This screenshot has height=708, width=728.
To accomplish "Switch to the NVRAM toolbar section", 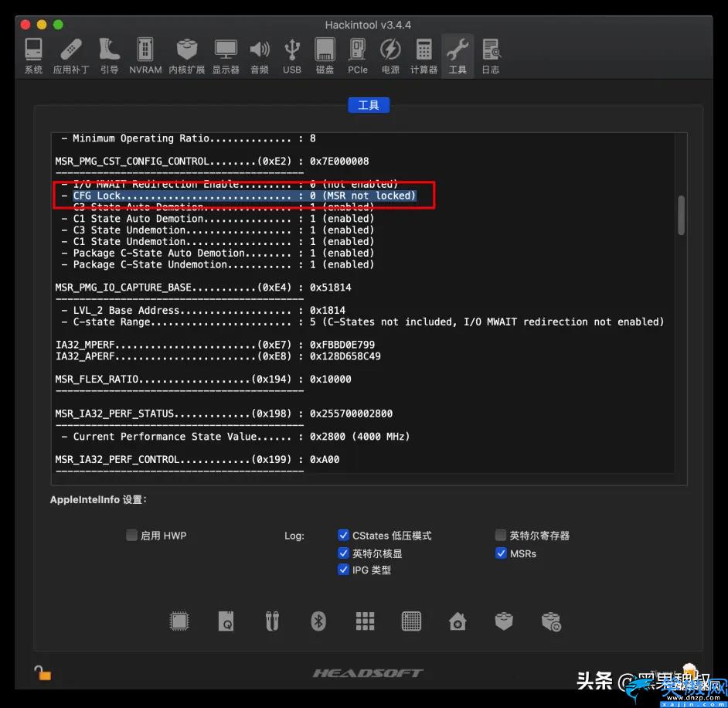I will (145, 56).
